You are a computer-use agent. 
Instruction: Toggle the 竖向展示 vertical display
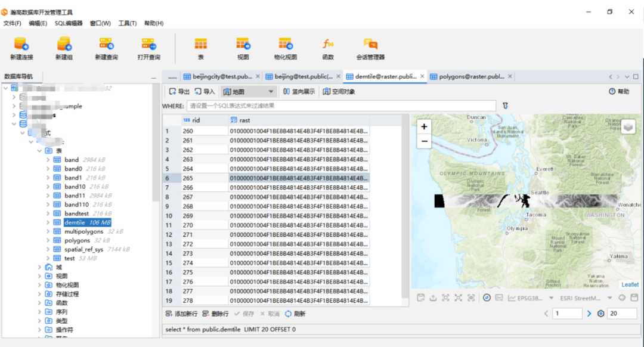point(299,92)
